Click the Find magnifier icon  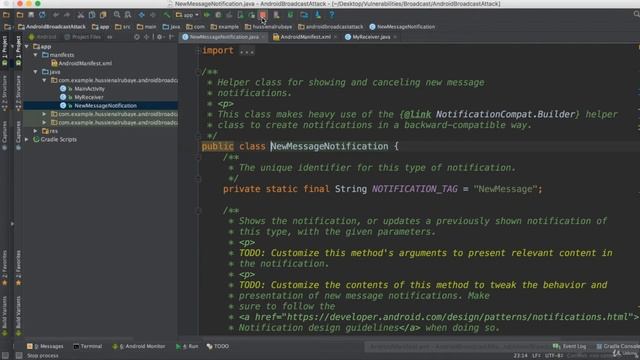pos(117,15)
